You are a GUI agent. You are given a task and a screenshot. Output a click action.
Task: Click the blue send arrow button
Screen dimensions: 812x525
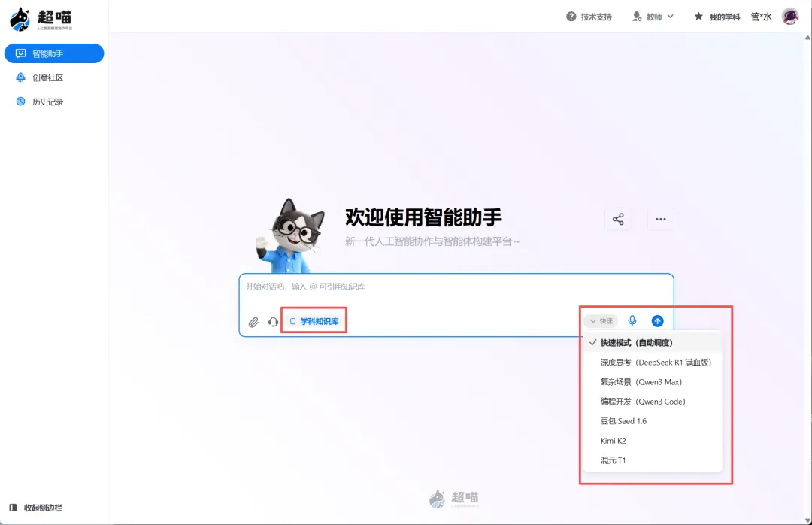(658, 321)
